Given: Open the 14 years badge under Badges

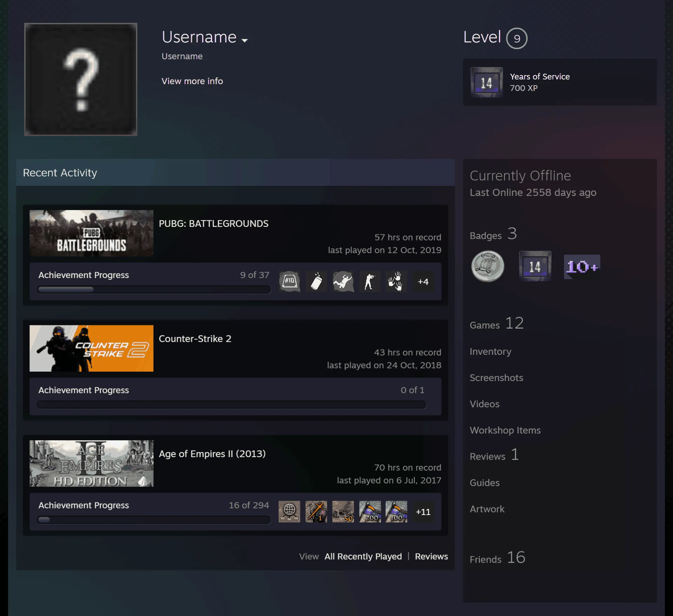Looking at the screenshot, I should pos(535,266).
